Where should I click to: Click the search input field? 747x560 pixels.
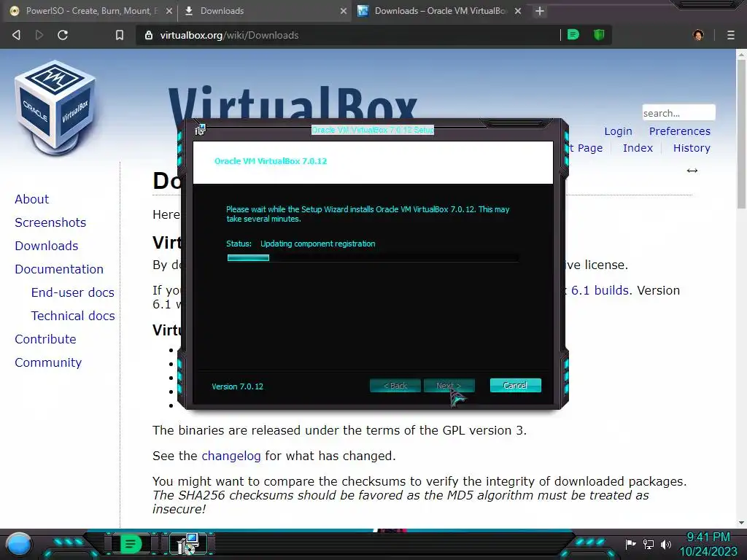click(678, 113)
